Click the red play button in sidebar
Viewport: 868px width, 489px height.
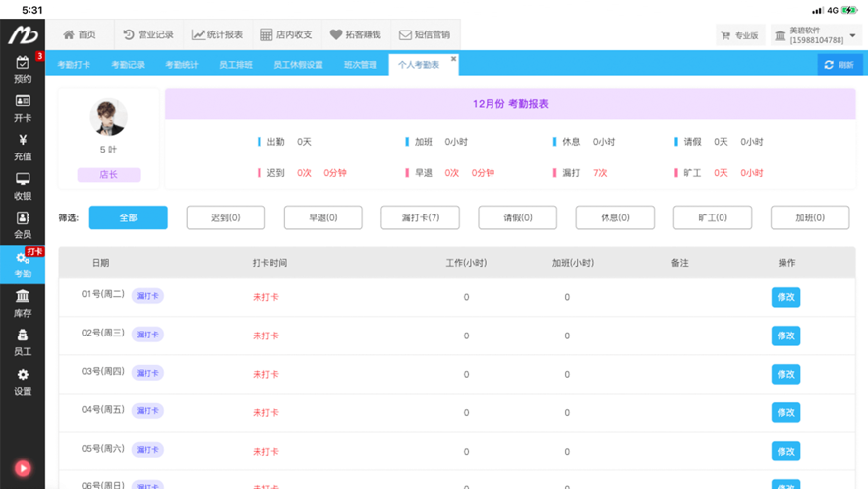pyautogui.click(x=23, y=468)
